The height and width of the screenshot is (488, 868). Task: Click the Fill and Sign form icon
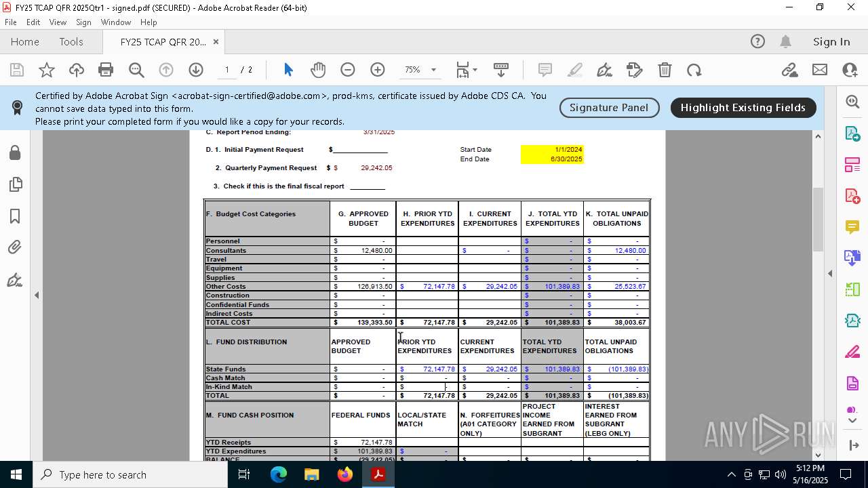(635, 70)
